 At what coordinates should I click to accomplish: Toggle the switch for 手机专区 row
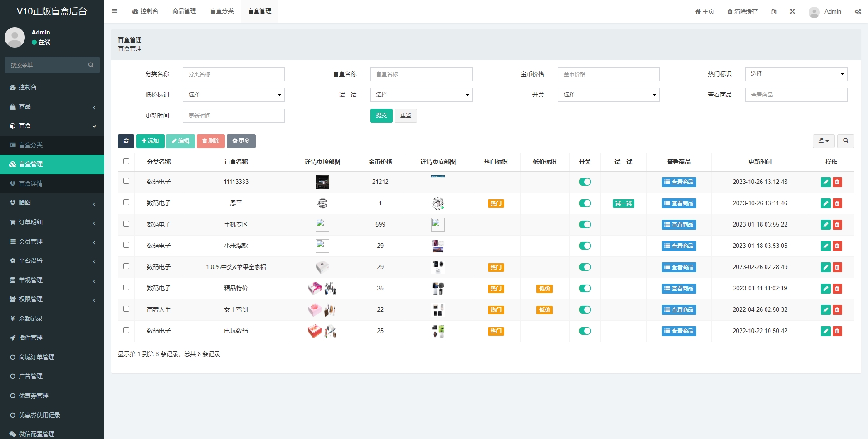click(x=585, y=225)
